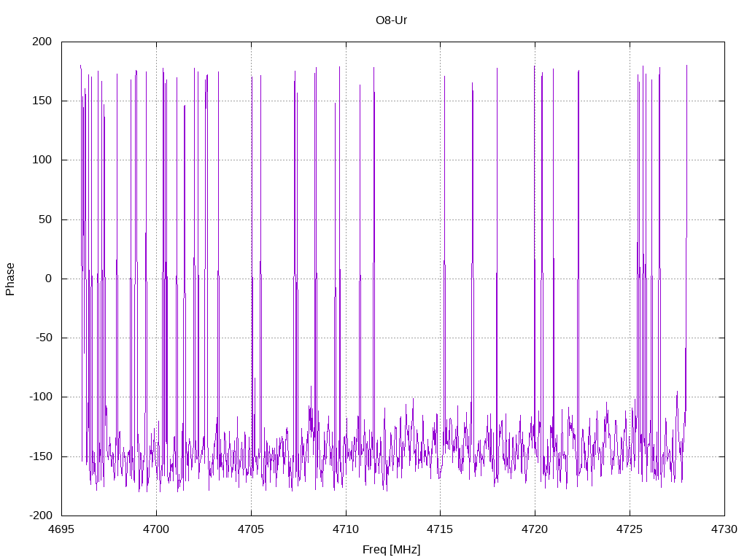Click the x-axis tick label 4730
This screenshot has width=747, height=560.
(724, 529)
